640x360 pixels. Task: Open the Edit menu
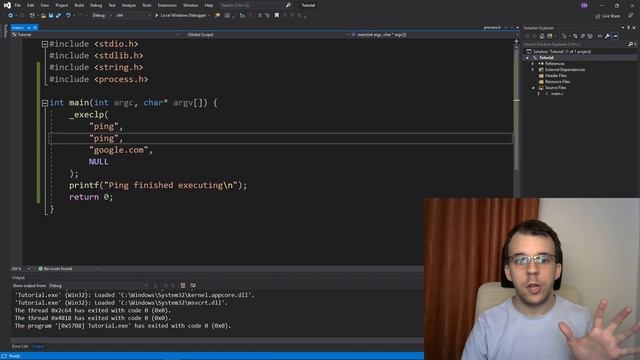[31, 5]
